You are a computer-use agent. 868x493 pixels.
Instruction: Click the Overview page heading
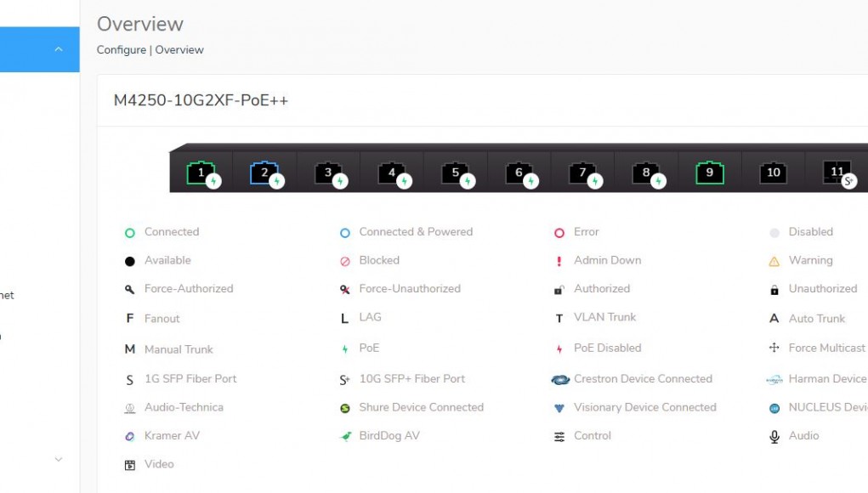coord(140,24)
